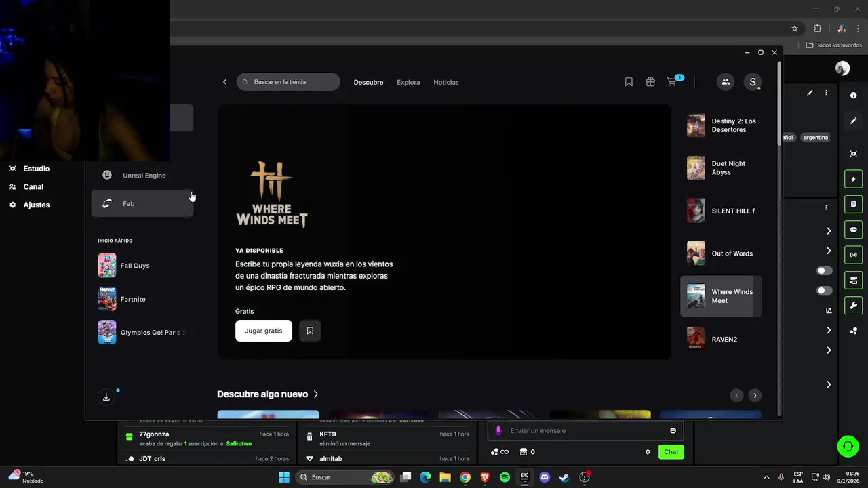Click the argentina stream tag
Image resolution: width=868 pixels, height=488 pixels.
point(815,137)
